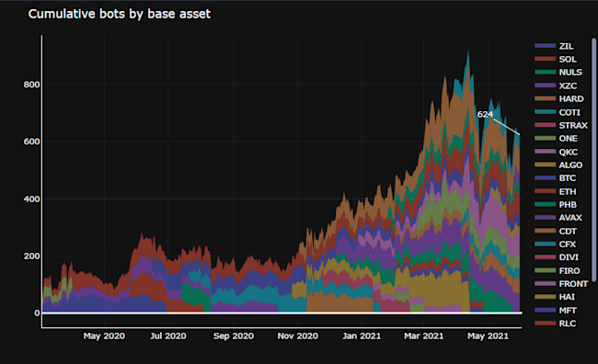
Task: Select CDT label in the legend
Action: point(568,231)
